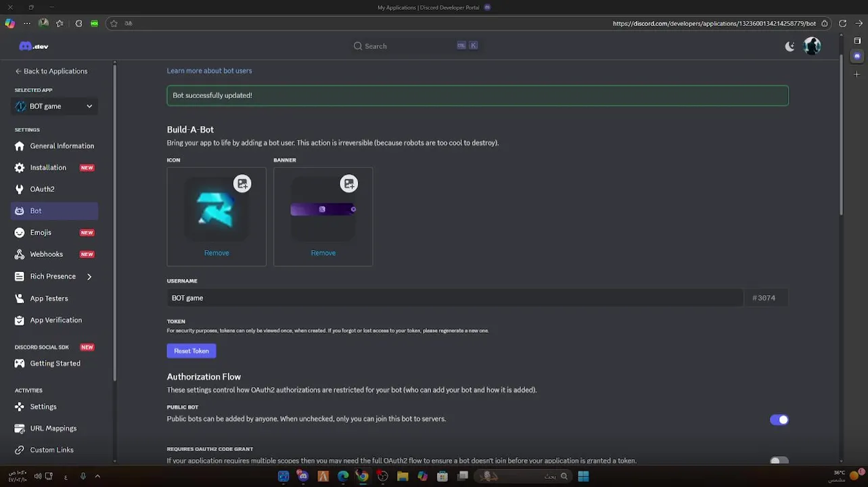Click the browser address bar URL
Viewport: 868px width, 487px height.
[714, 24]
